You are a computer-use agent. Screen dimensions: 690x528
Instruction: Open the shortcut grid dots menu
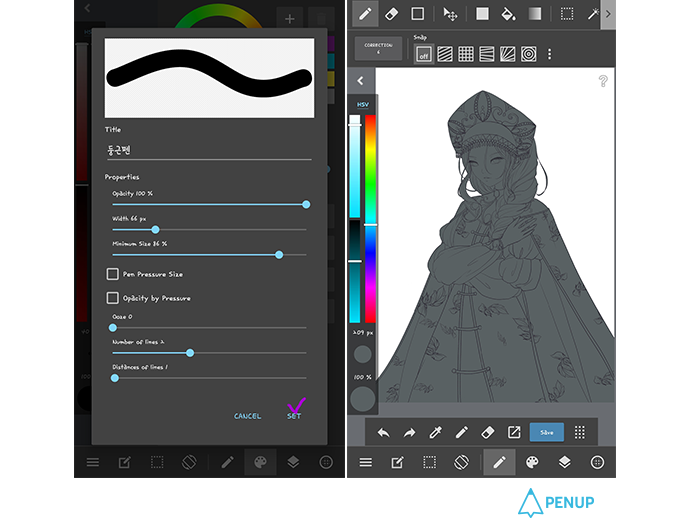(x=580, y=433)
